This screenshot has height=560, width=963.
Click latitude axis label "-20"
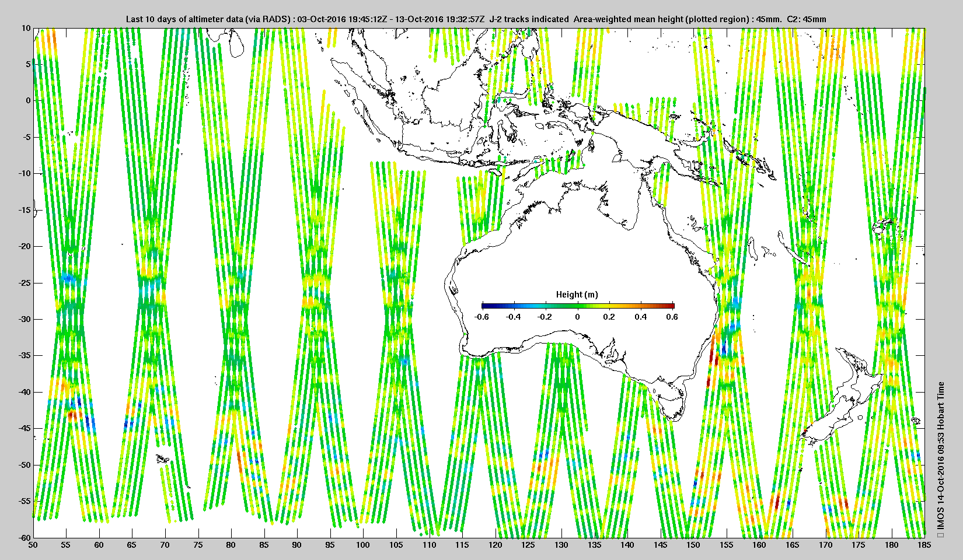point(25,246)
